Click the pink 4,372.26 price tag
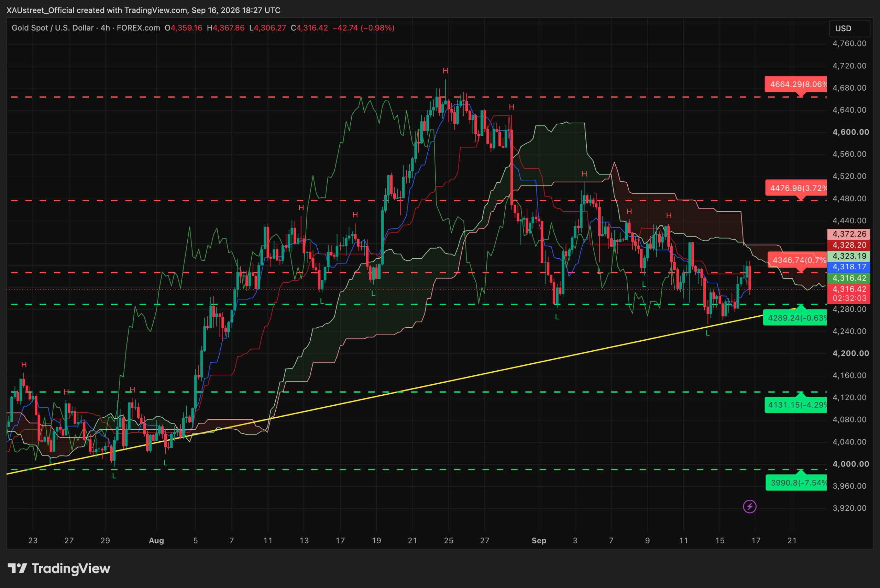This screenshot has width=880, height=588. click(849, 234)
